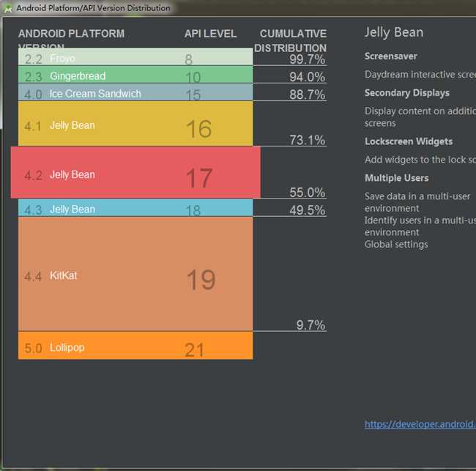Click the 55.0% cumulative distribution value
Image resolution: width=476 pixels, height=471 pixels.
point(308,193)
